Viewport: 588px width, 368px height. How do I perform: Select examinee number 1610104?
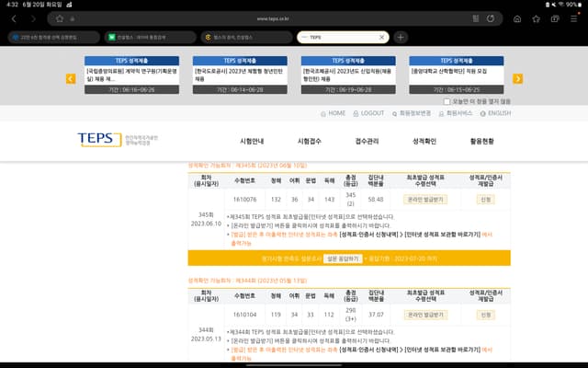tap(244, 315)
